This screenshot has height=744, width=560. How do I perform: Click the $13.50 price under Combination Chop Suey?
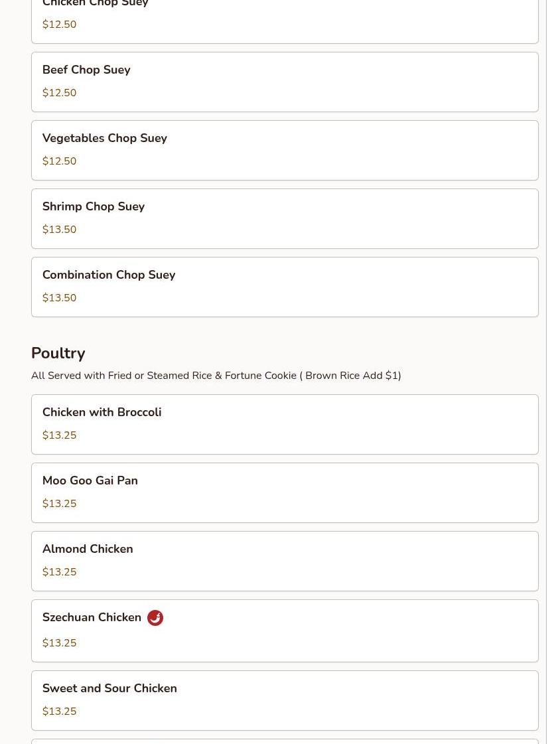(x=59, y=297)
